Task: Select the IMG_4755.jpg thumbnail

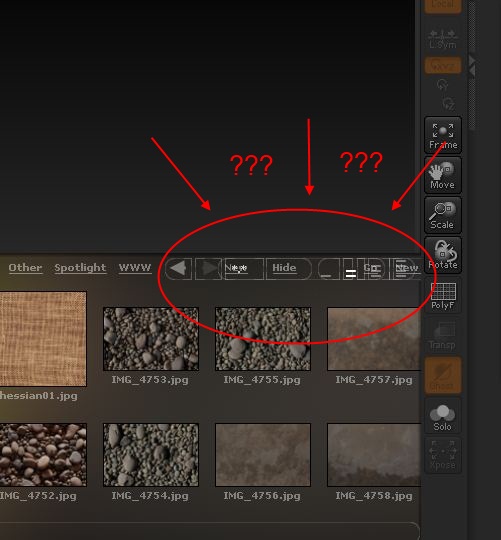Action: click(x=263, y=339)
